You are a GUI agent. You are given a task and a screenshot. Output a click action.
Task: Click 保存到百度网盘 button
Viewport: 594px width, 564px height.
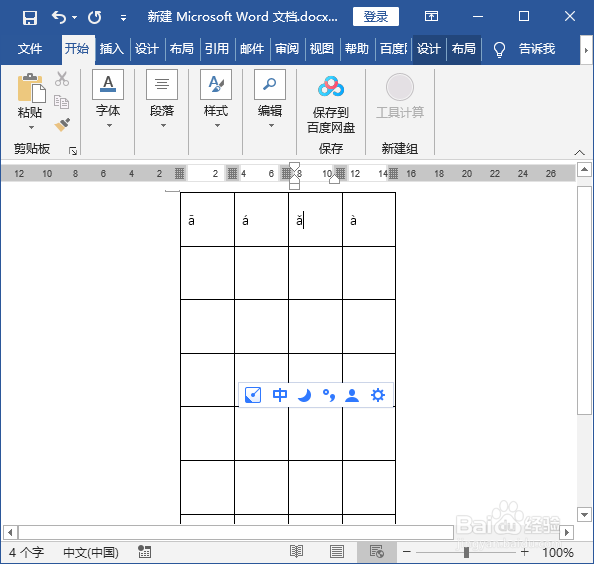tap(331, 104)
